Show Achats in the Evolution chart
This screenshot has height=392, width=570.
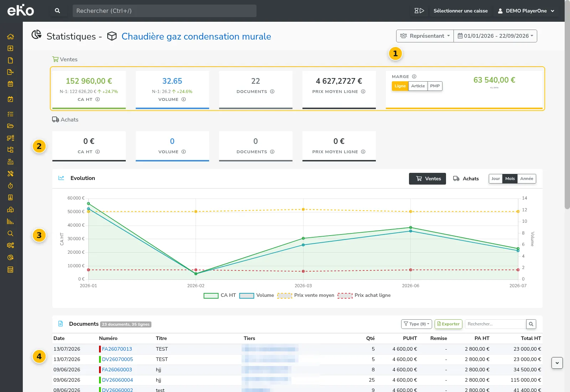(466, 179)
